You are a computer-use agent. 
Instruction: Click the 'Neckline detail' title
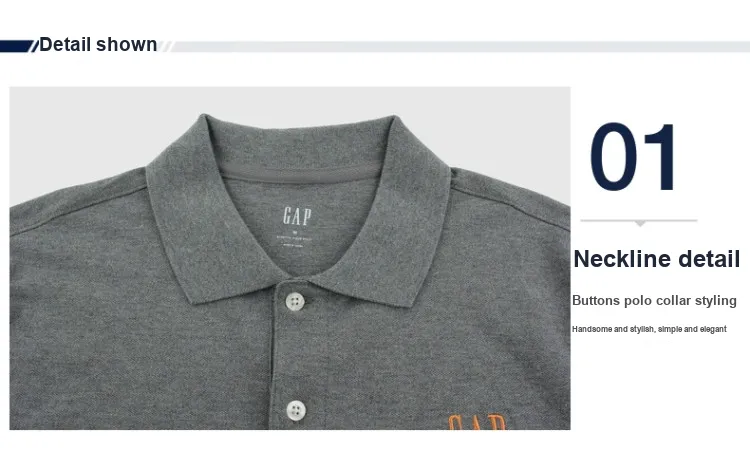click(657, 259)
